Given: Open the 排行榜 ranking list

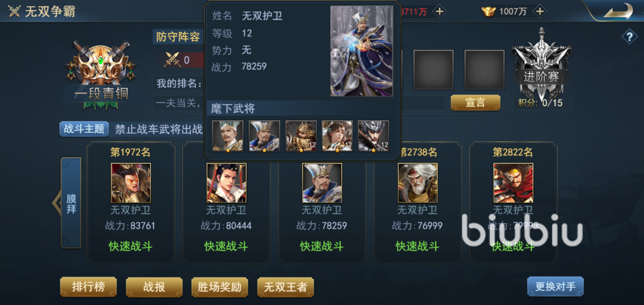Looking at the screenshot, I should tap(88, 287).
